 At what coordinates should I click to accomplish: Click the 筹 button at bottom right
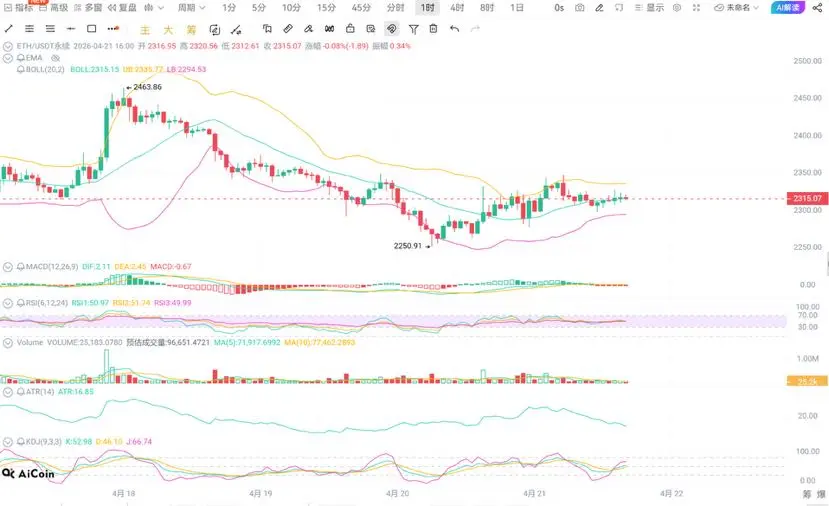pyautogui.click(x=807, y=494)
